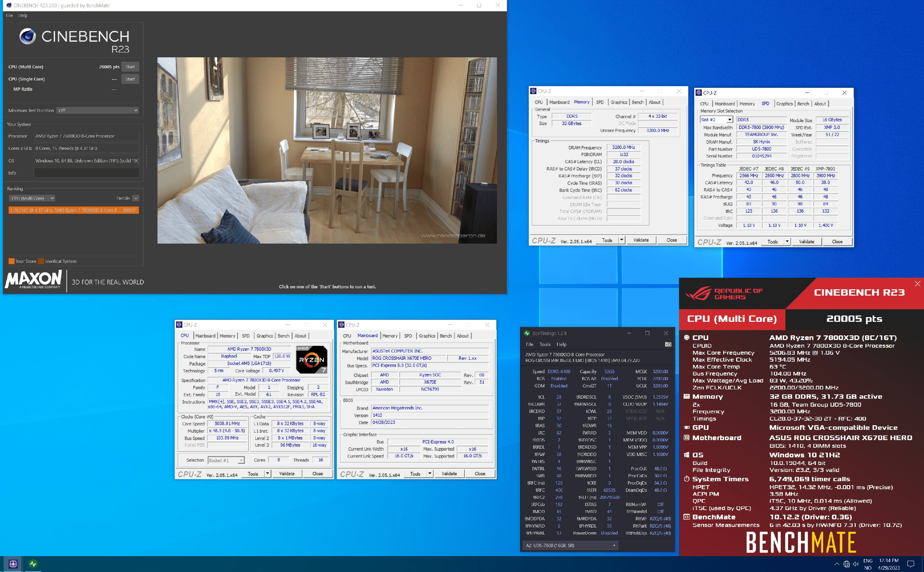The image size is (924, 572).
Task: Click Validate in CPU-Z SPD window
Action: [806, 241]
